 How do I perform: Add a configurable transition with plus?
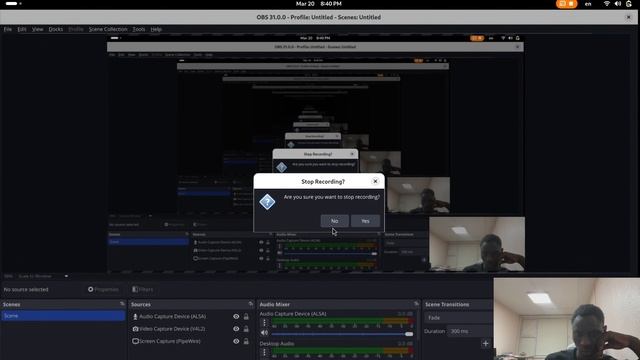[485, 344]
